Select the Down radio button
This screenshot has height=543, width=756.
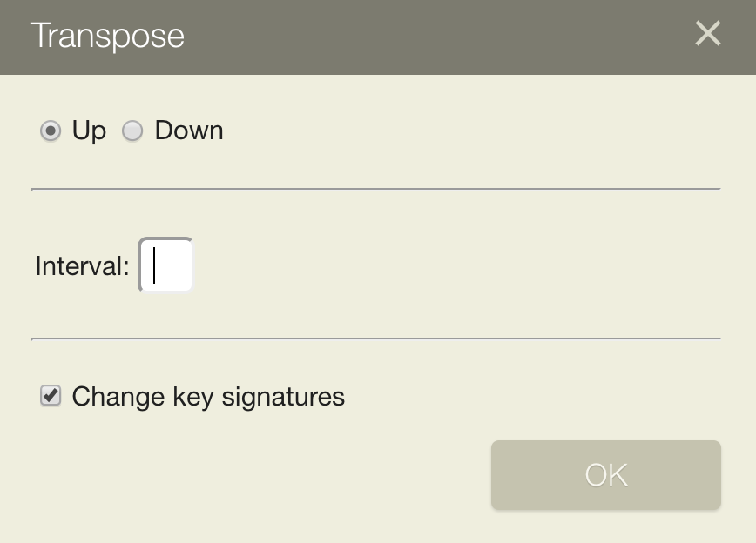(x=132, y=131)
